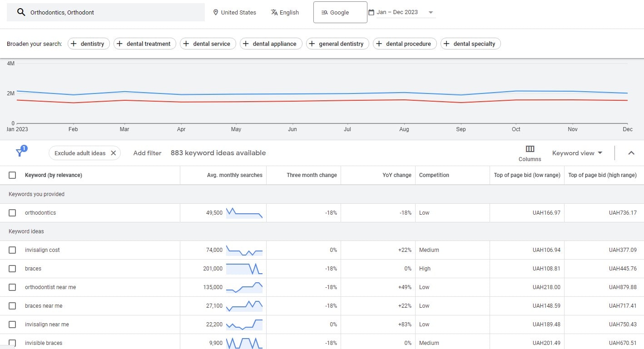Click the language translate icon

coord(274,12)
